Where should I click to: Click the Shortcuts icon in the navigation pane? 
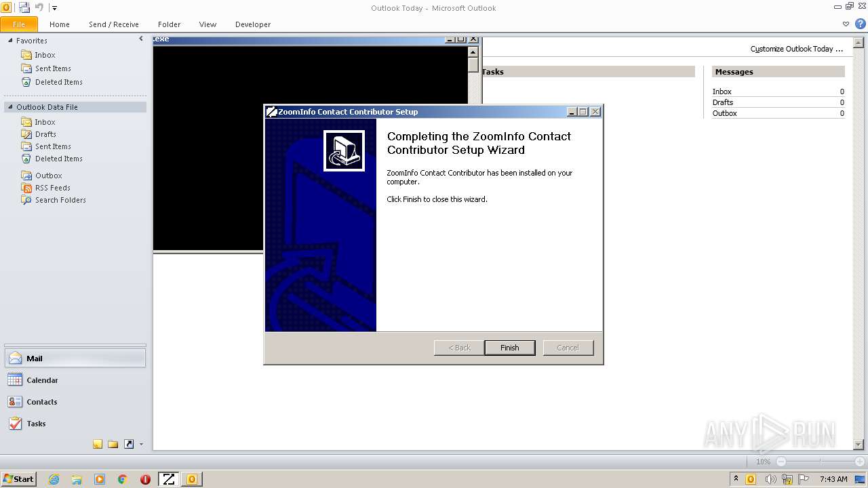(x=129, y=445)
